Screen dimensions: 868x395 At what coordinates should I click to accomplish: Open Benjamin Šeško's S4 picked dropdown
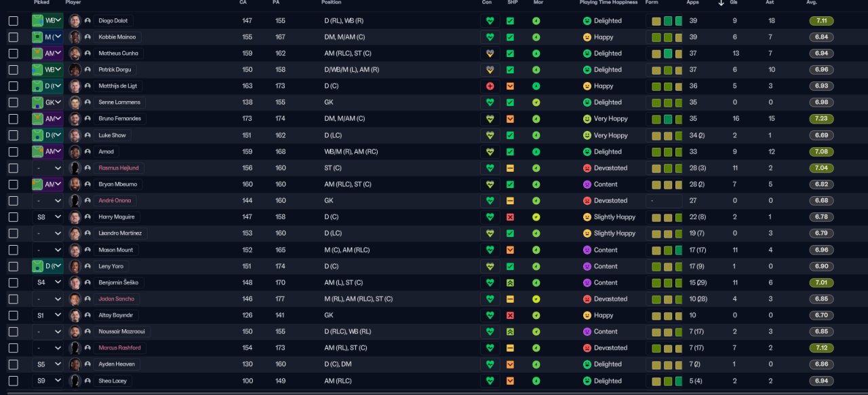(x=47, y=283)
